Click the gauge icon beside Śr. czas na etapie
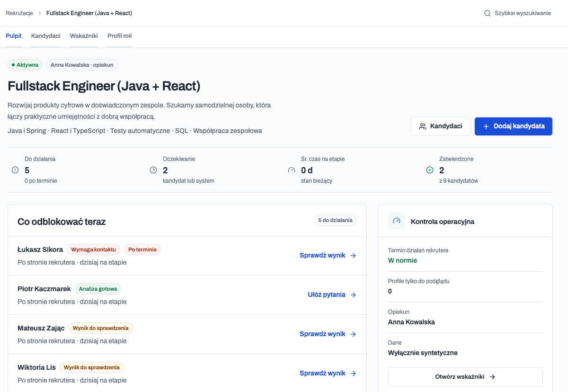The width and height of the screenshot is (568, 392). (292, 170)
